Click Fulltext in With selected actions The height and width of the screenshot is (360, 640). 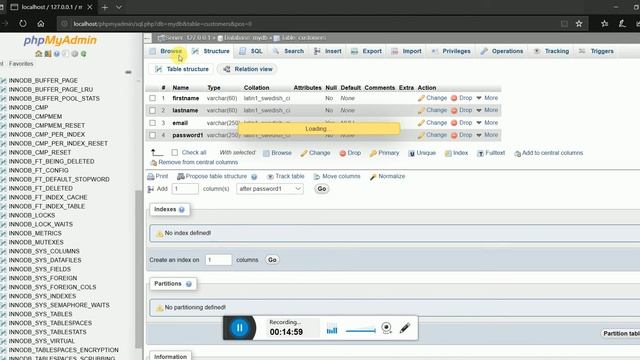[x=491, y=153]
